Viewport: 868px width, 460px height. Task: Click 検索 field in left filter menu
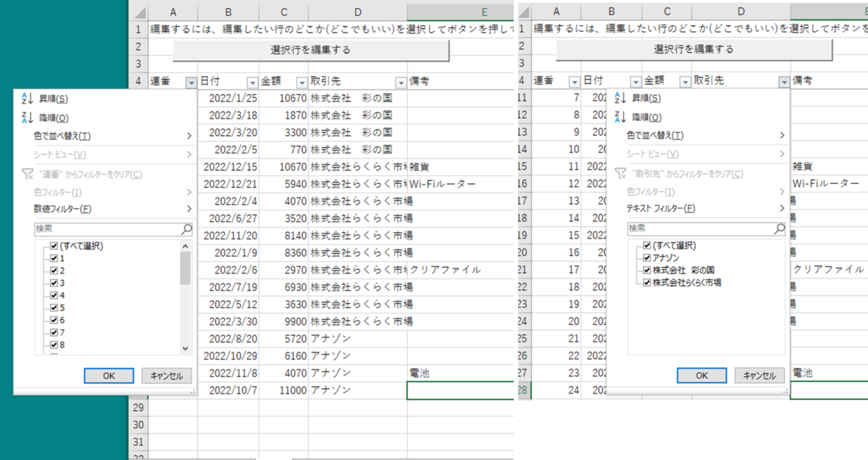(107, 229)
